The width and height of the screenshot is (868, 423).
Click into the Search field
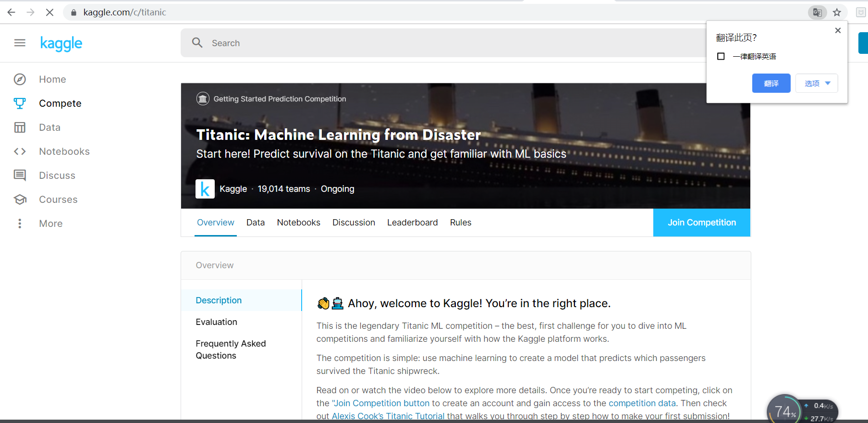click(x=443, y=43)
